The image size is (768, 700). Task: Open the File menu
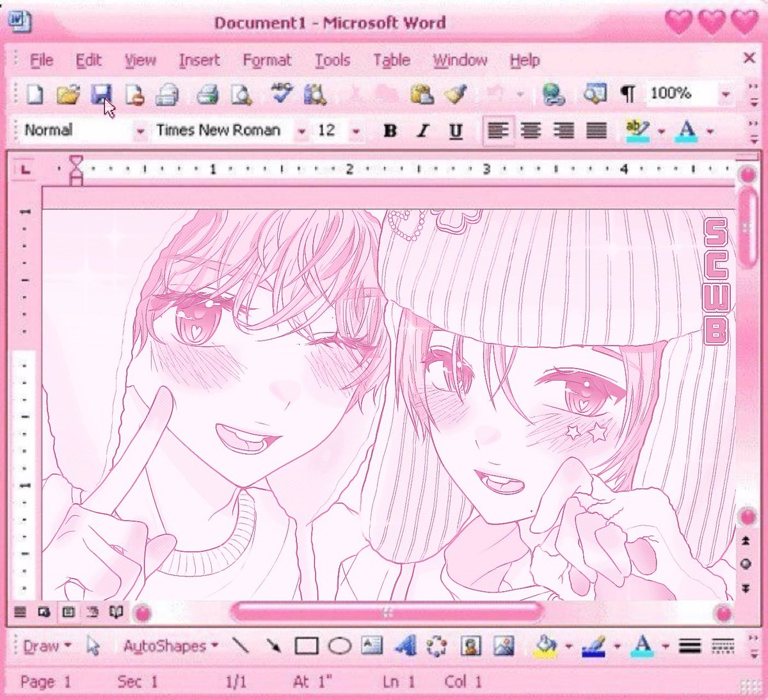coord(42,61)
